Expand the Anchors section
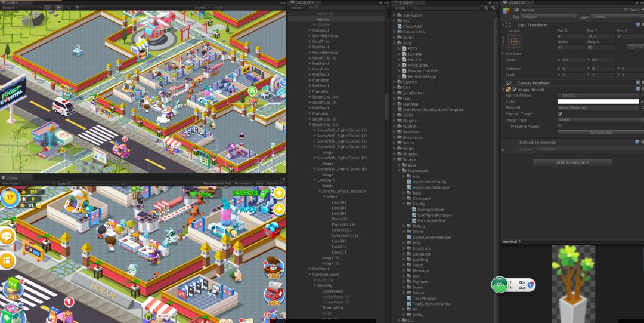 [x=503, y=54]
